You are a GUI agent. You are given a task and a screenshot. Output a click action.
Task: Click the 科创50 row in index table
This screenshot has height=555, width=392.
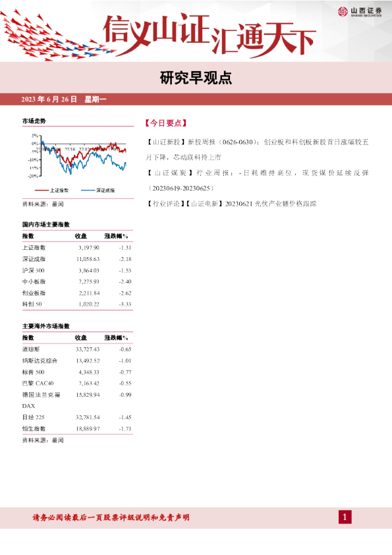coord(77,305)
